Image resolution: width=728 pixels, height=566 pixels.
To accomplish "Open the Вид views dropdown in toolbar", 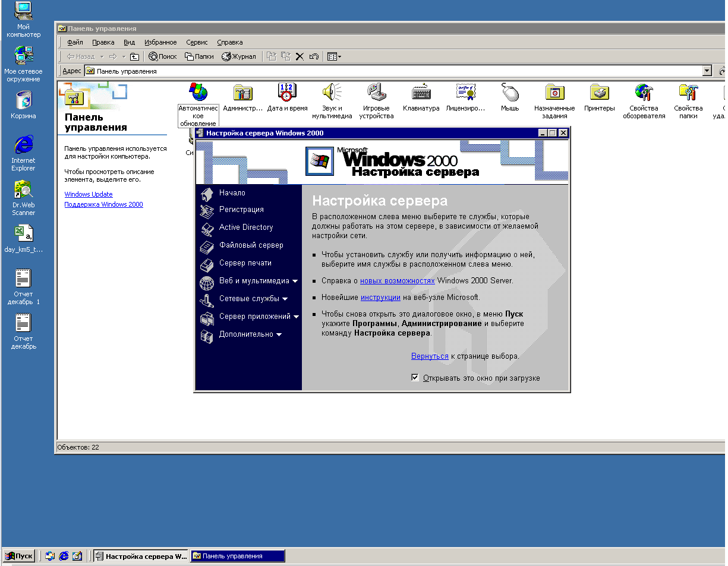I will [334, 56].
